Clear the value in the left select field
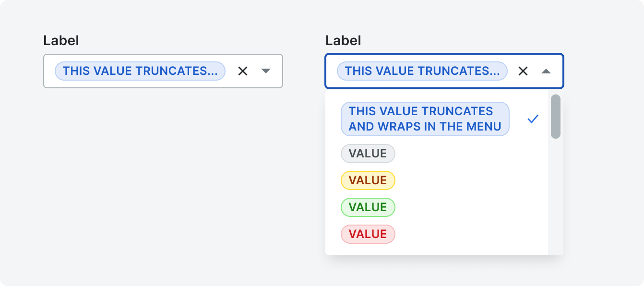 [243, 71]
